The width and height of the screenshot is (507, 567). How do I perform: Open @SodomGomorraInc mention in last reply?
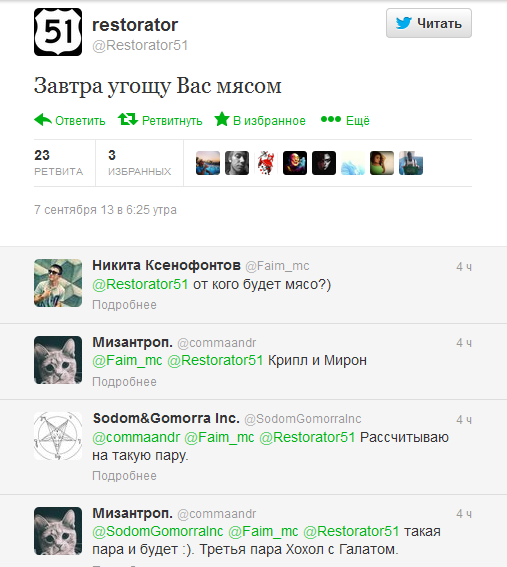pyautogui.click(x=158, y=531)
